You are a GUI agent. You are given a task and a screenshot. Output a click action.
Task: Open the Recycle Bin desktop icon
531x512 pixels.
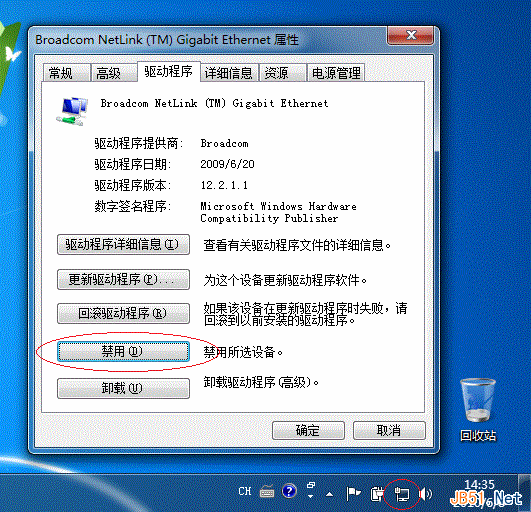click(x=478, y=410)
